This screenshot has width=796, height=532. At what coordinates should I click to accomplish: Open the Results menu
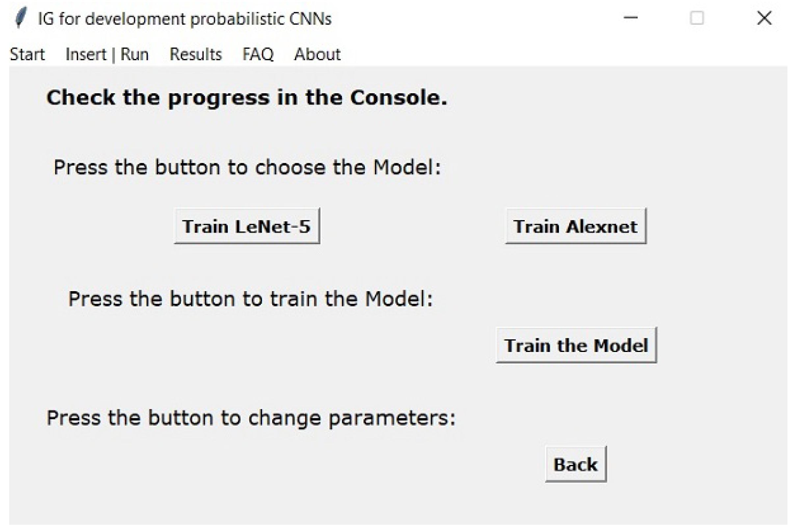point(196,54)
